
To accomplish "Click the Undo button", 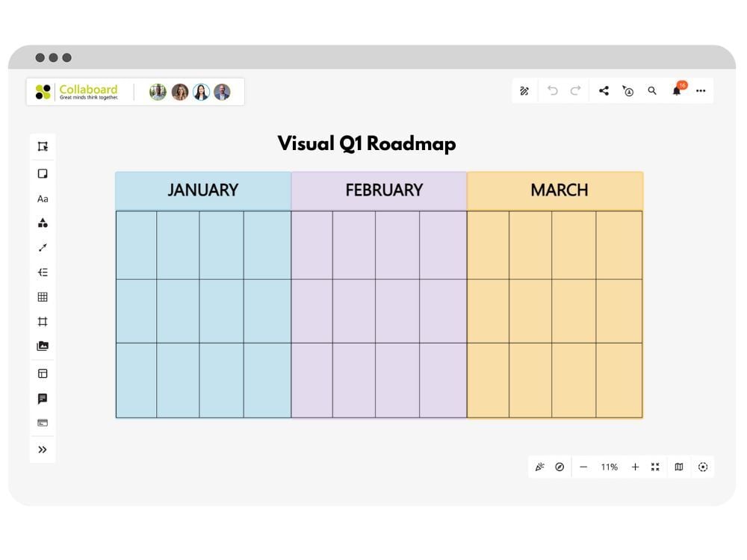I will tap(552, 90).
